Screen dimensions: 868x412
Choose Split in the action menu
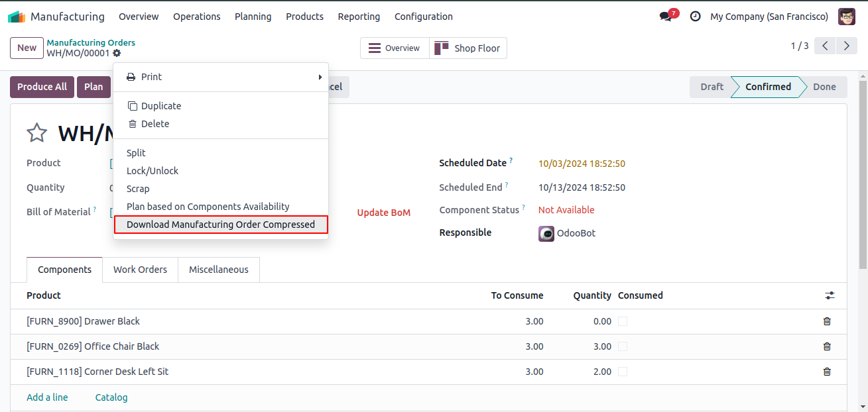pos(221,153)
